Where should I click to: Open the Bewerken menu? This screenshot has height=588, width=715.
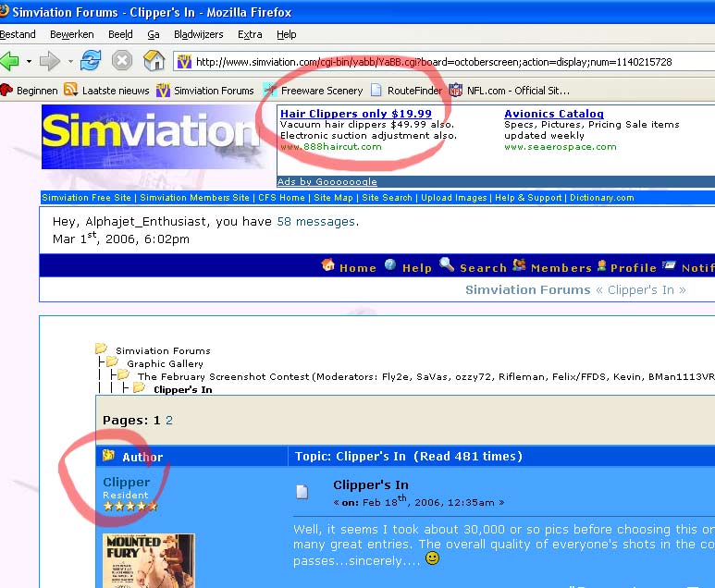(72, 34)
